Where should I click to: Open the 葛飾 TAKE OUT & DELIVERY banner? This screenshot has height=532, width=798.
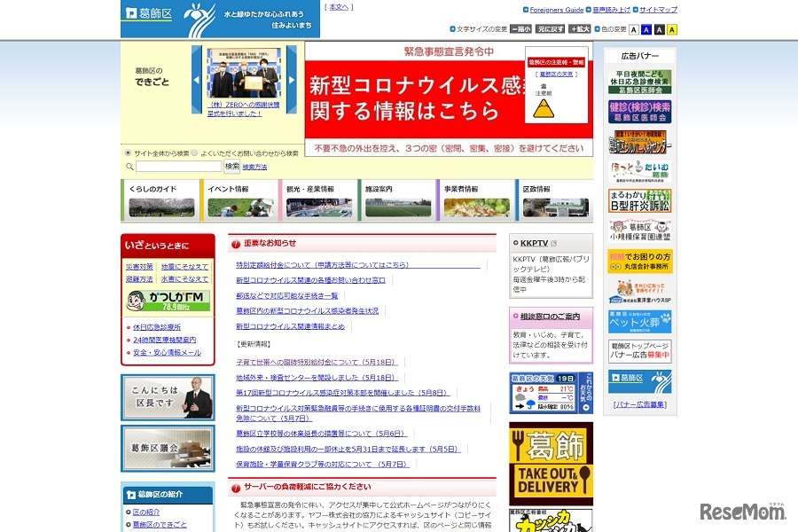point(552,463)
